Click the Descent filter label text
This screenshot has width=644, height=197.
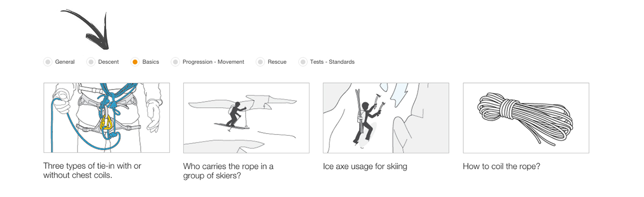109,62
